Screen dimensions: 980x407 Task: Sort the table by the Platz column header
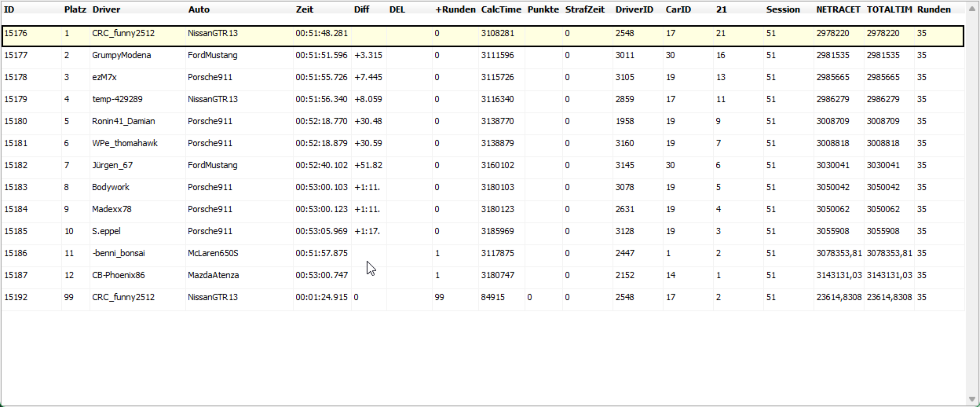pos(75,9)
